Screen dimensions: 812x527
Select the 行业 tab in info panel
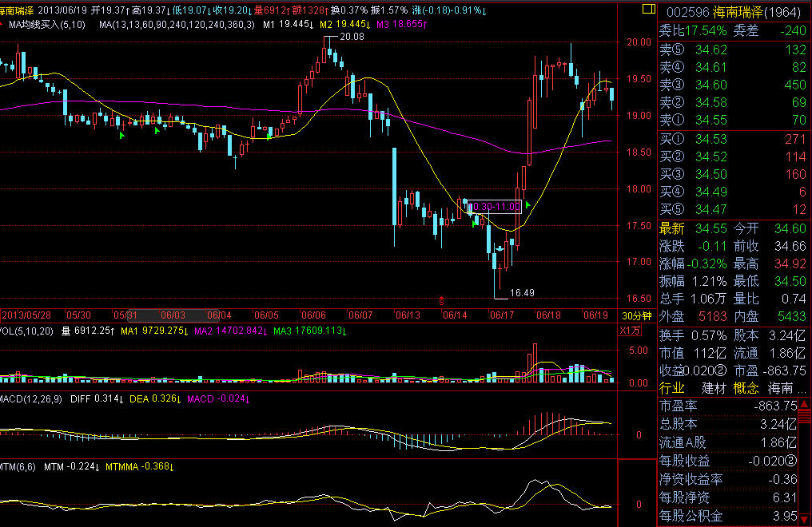click(x=671, y=388)
